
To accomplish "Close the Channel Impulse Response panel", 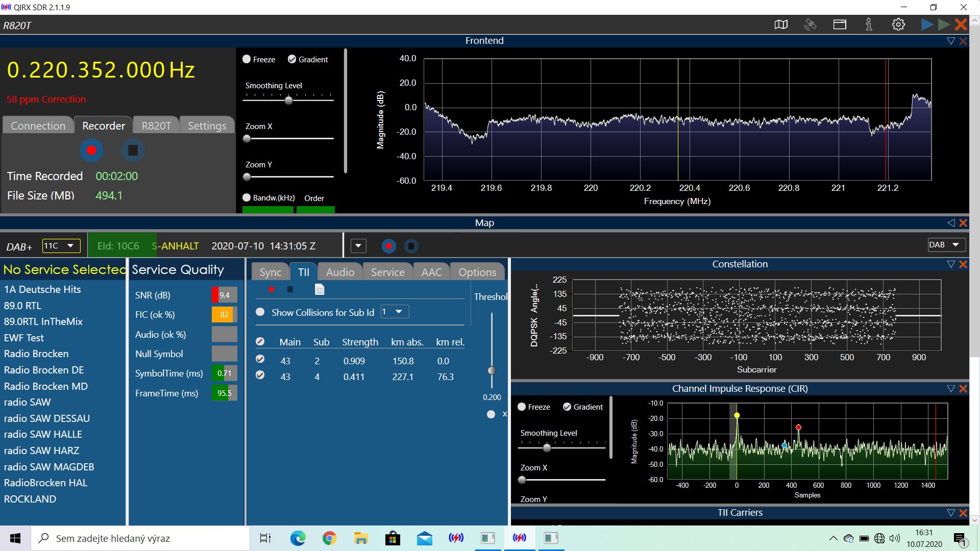I will 963,389.
